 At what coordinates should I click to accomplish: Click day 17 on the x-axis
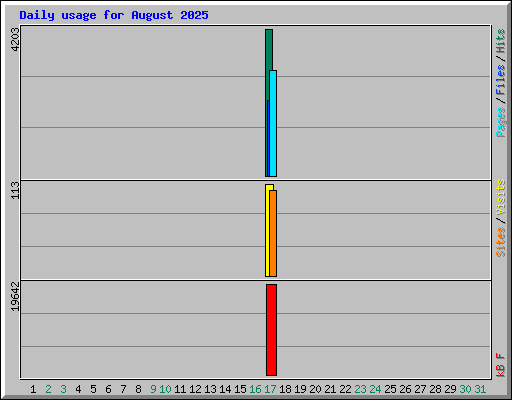coord(270,389)
